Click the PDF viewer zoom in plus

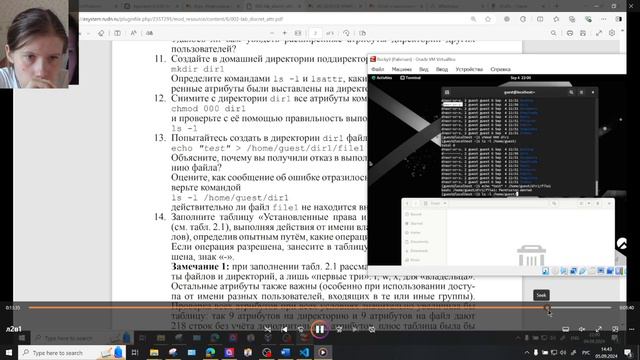click(284, 33)
